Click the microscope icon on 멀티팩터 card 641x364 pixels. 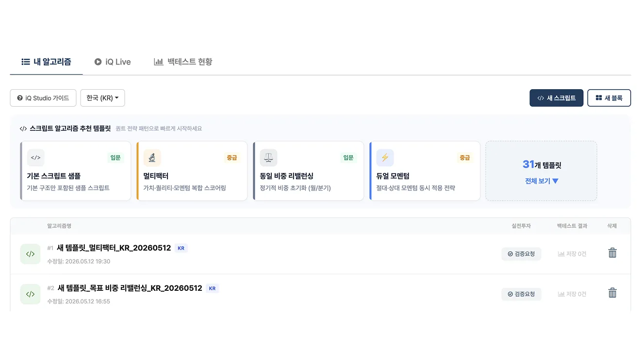point(152,158)
